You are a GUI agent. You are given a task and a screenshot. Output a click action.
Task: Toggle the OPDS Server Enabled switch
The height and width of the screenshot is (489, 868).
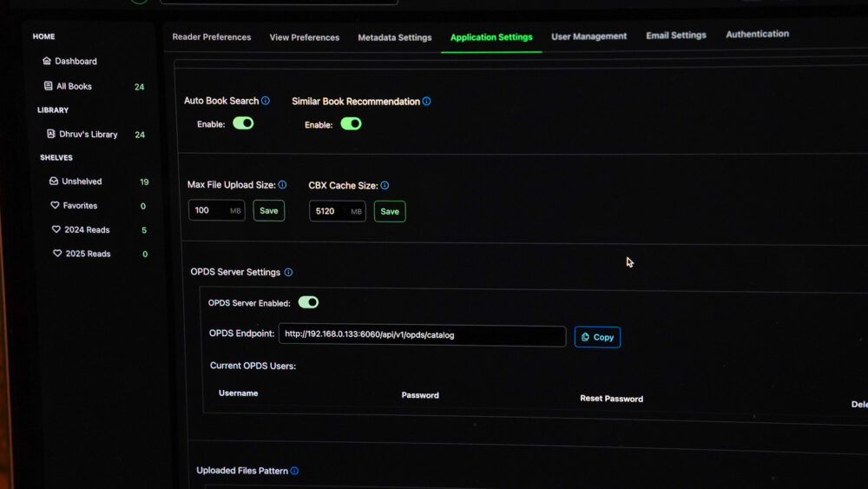click(308, 302)
